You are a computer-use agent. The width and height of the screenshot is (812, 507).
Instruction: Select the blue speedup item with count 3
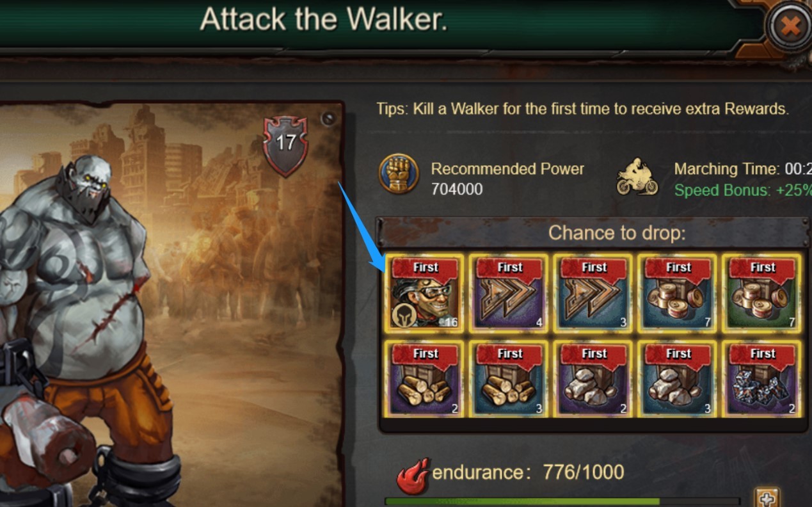594,293
